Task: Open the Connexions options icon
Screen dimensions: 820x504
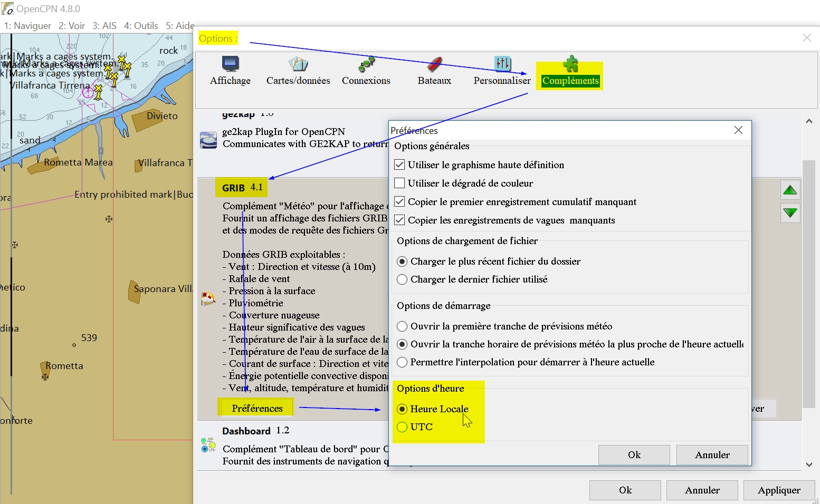Action: pyautogui.click(x=366, y=64)
